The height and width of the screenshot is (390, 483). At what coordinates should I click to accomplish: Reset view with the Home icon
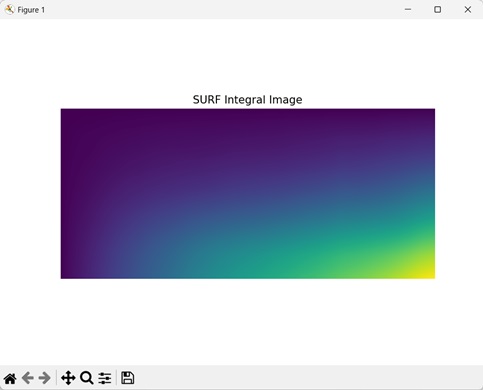[x=10, y=378]
